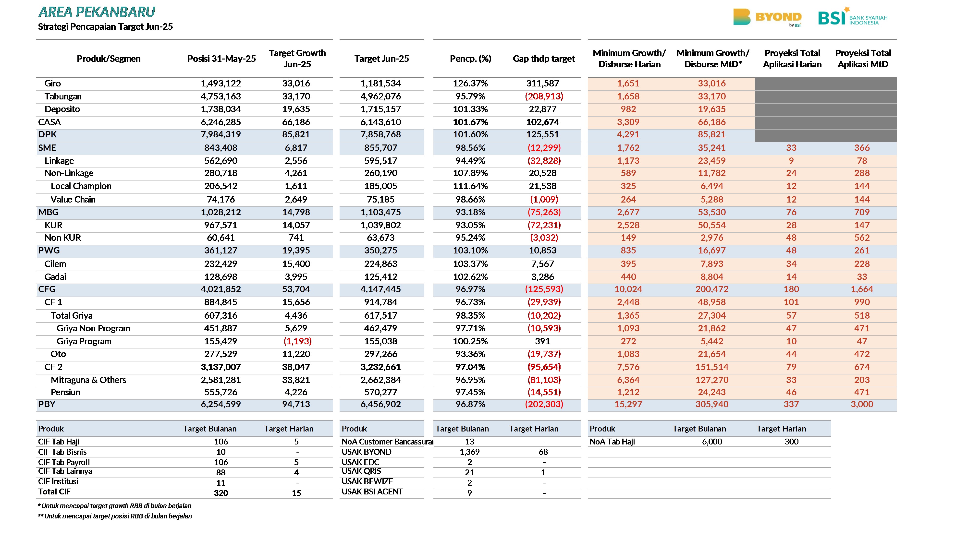
Task: Select the Total Griya row label
Action: [72, 316]
